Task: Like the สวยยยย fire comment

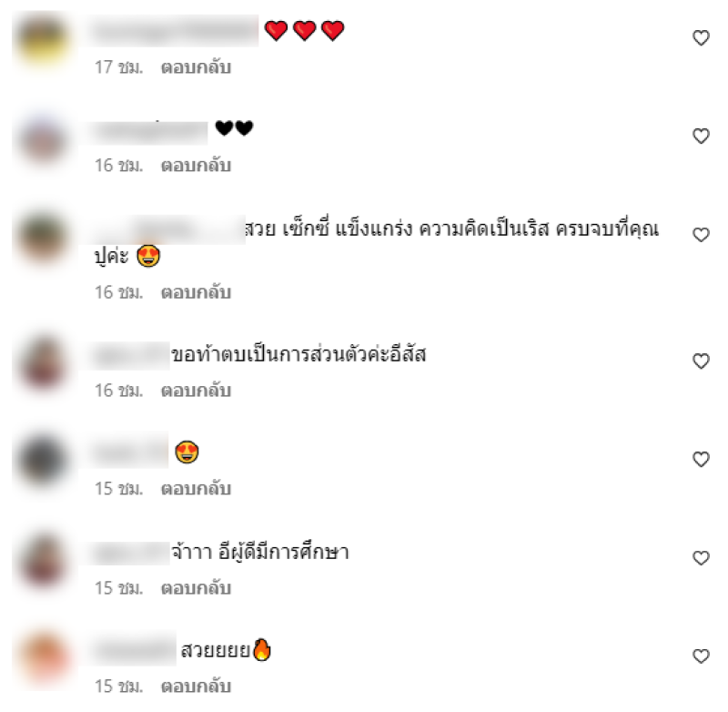Action: point(701,656)
